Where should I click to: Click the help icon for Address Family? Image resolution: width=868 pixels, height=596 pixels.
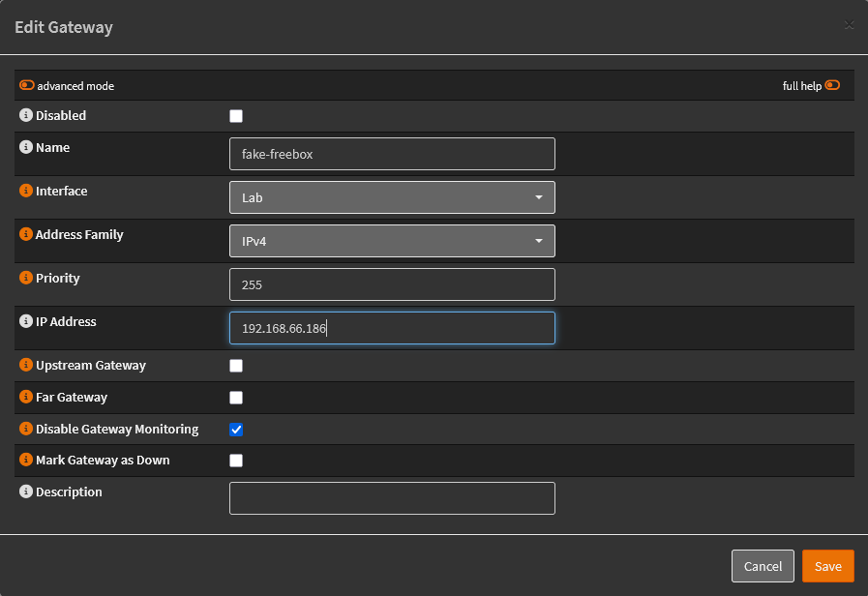click(26, 235)
